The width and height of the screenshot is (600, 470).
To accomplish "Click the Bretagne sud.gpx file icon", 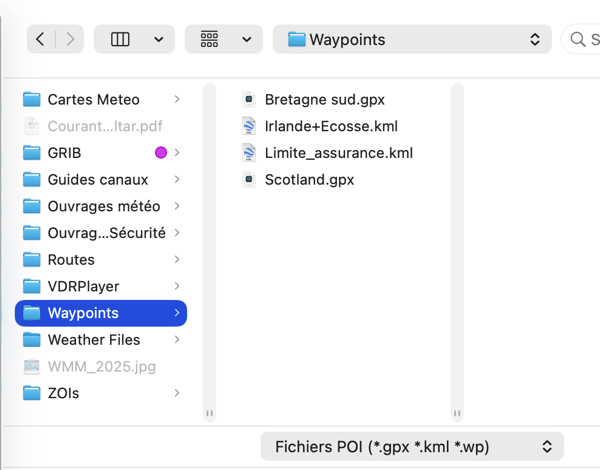I will click(x=249, y=100).
